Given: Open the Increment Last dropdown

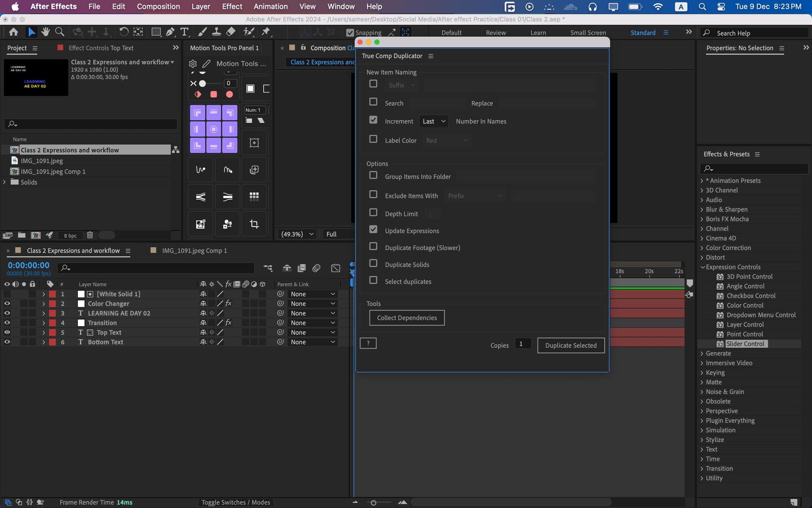Looking at the screenshot, I should click(x=434, y=121).
